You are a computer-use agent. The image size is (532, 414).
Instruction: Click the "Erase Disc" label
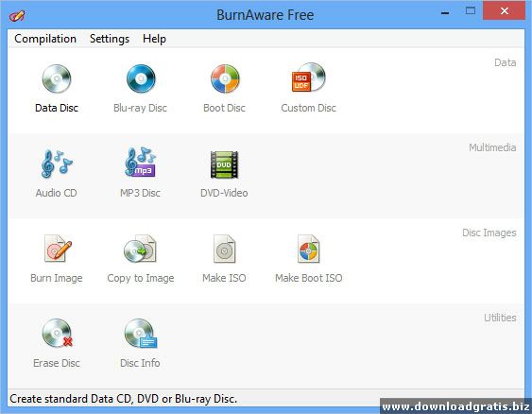point(57,363)
